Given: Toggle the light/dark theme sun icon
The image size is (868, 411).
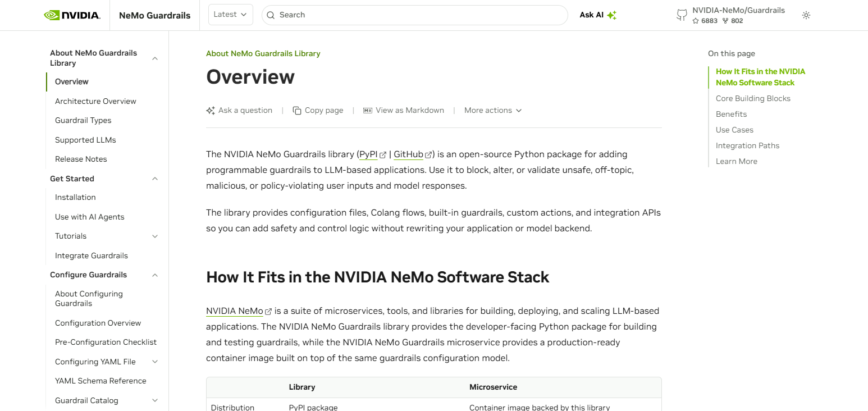Looking at the screenshot, I should [x=806, y=15].
